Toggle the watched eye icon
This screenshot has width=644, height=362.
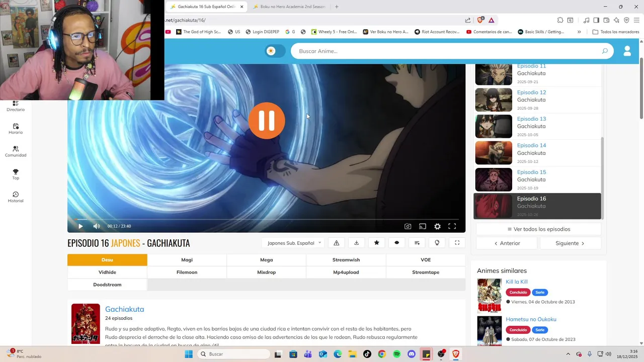(397, 243)
